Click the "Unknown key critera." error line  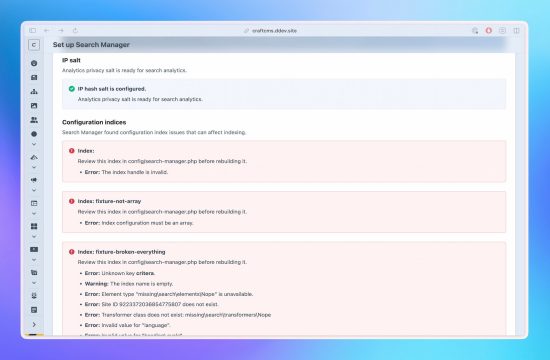[120, 273]
